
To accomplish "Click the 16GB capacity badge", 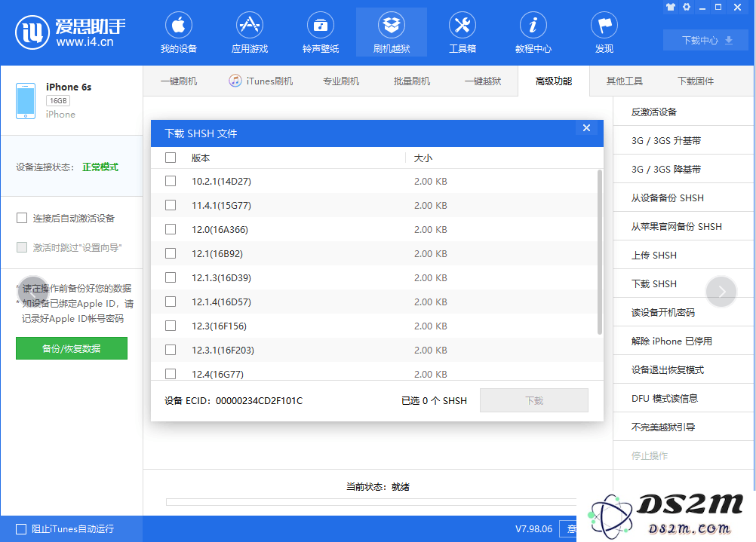I will (x=58, y=101).
